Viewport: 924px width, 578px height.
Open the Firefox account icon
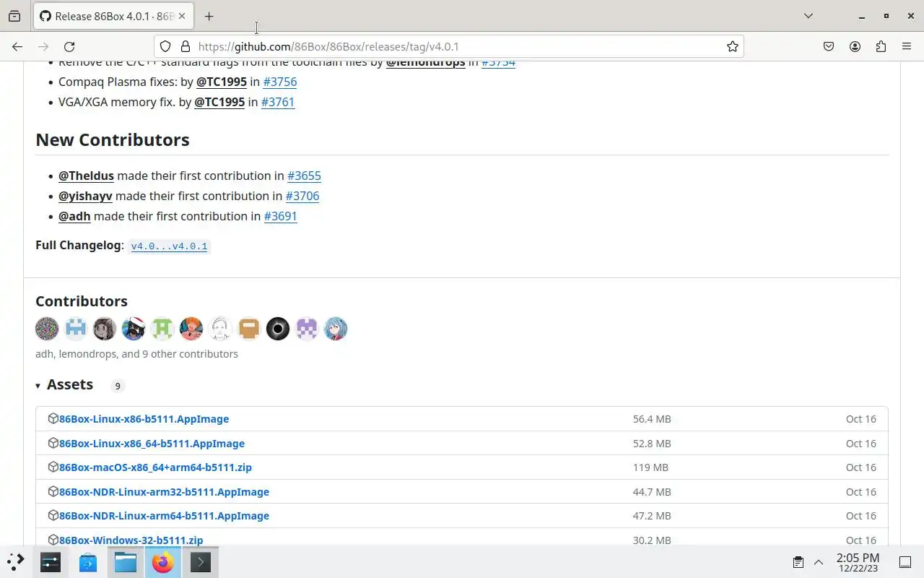(855, 46)
